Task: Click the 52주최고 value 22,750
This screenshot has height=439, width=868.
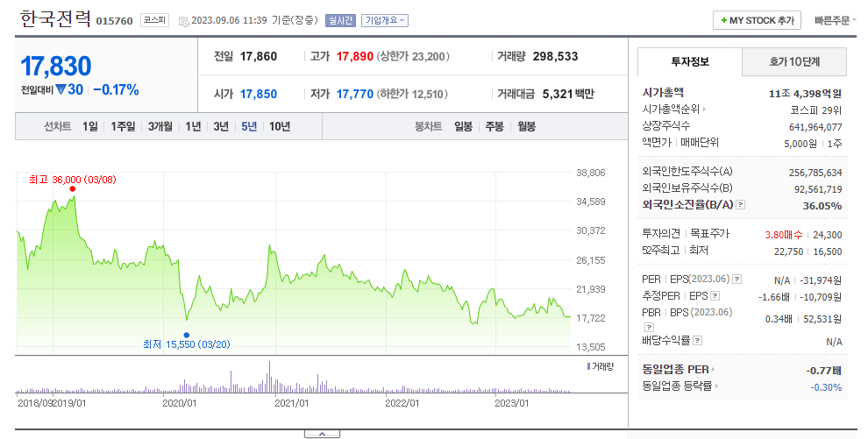Action: (788, 251)
